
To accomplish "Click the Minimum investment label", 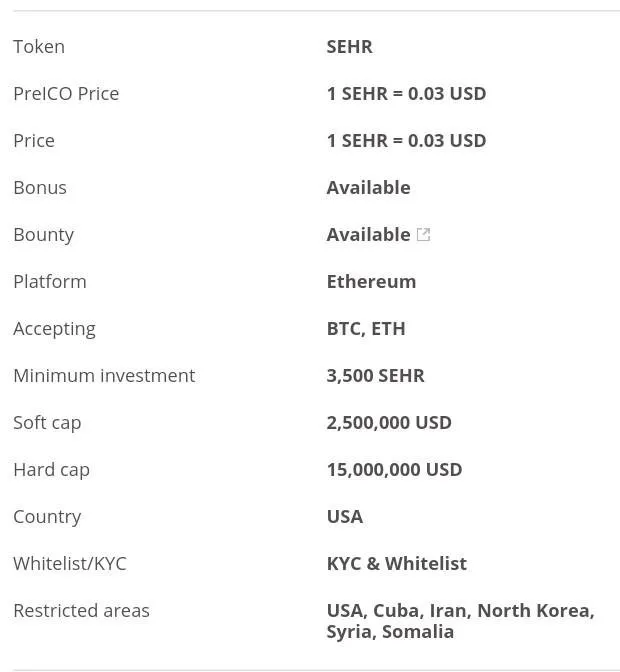I will 104,375.
